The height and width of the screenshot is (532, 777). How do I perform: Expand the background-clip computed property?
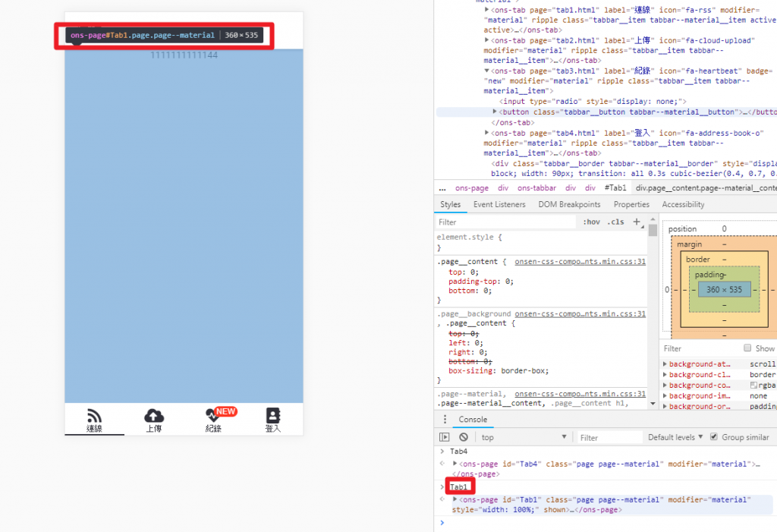tap(665, 374)
